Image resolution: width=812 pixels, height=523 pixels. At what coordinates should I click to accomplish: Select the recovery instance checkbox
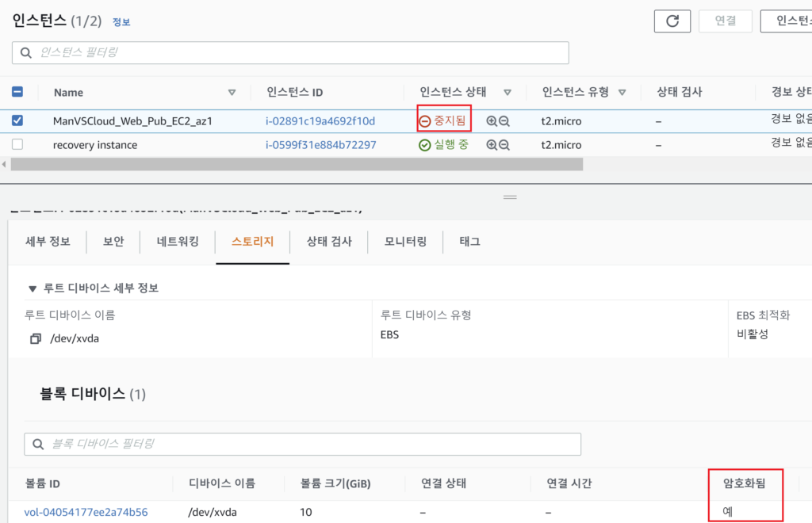point(17,145)
